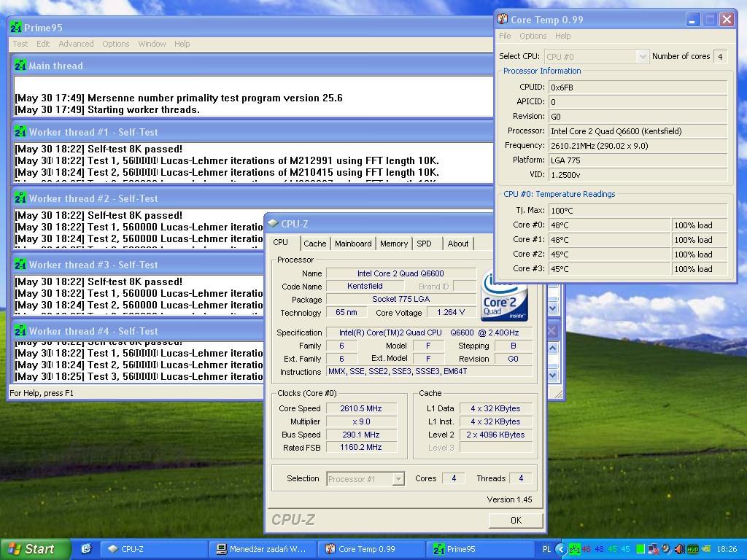Switch to Menedżer zadań taskbar button
Viewport: 747px width, 560px height.
(x=263, y=549)
